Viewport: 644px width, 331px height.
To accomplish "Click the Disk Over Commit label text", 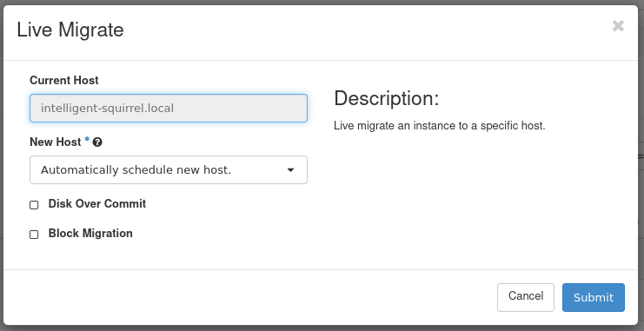I will click(97, 203).
